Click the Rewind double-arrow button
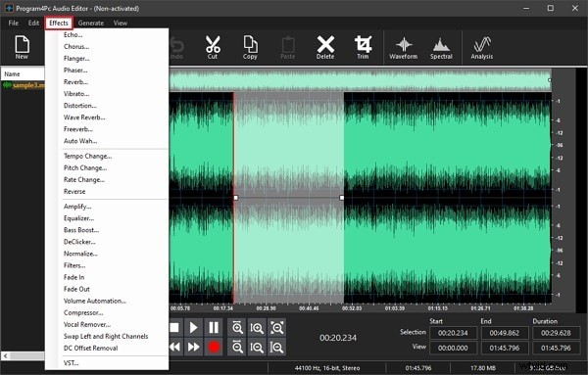 tap(174, 348)
